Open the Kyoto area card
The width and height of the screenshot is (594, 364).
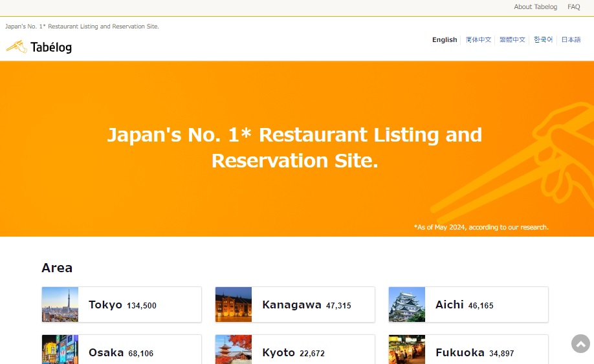295,350
